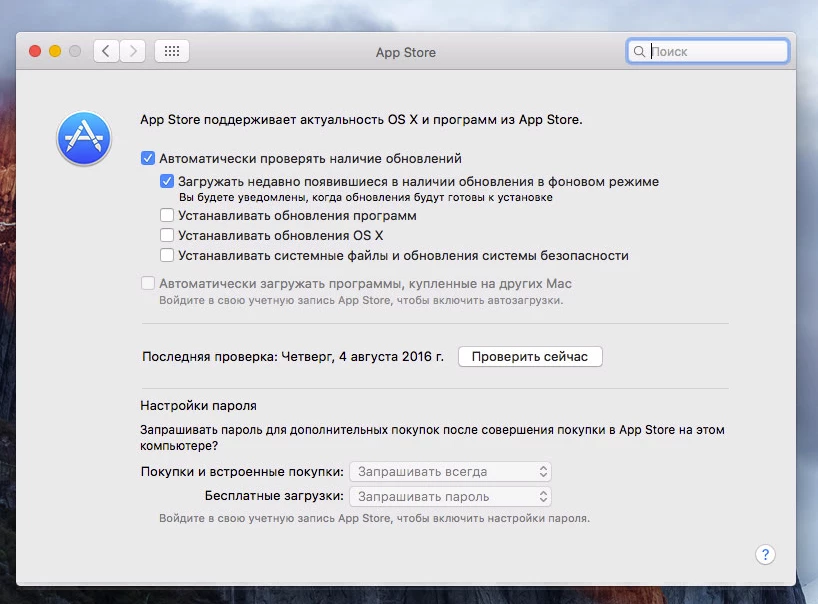Click Запрашивать пароль для дополнительных покупок text
Screen dimensions: 818x604
click(x=432, y=438)
